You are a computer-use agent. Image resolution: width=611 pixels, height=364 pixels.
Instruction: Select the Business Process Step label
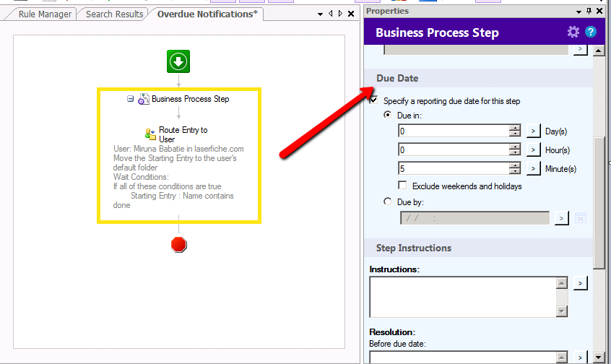pyautogui.click(x=191, y=99)
